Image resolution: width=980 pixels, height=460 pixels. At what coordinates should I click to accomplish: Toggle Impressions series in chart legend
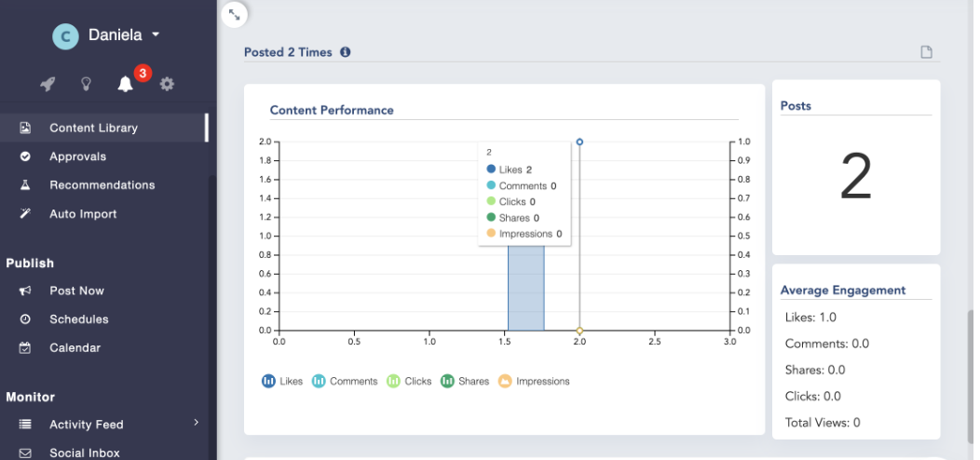(533, 381)
